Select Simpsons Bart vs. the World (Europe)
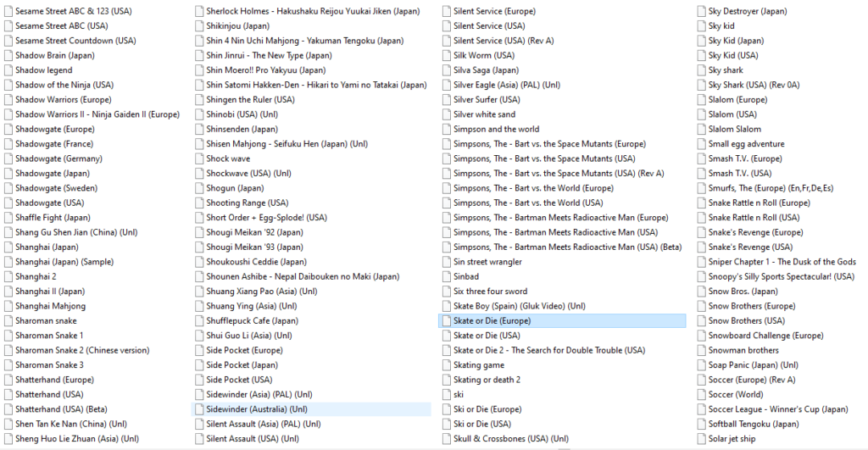 click(533, 188)
